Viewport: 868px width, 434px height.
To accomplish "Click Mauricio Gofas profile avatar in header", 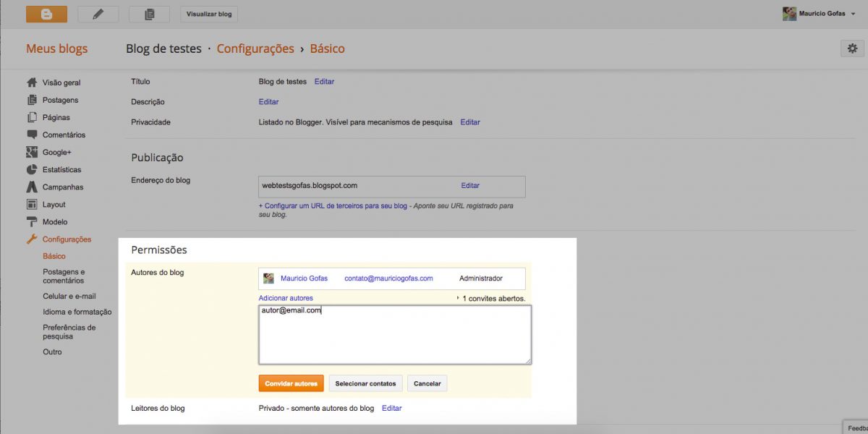I will tap(789, 14).
